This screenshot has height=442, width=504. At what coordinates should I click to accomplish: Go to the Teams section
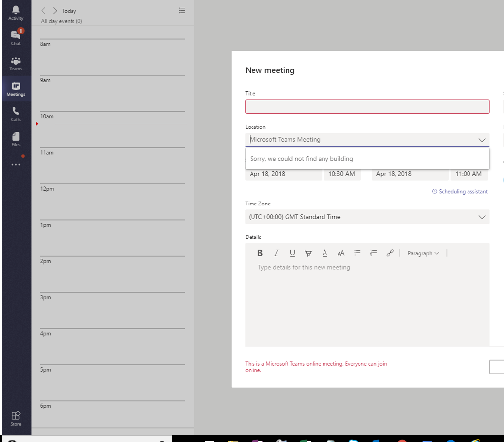click(x=16, y=64)
